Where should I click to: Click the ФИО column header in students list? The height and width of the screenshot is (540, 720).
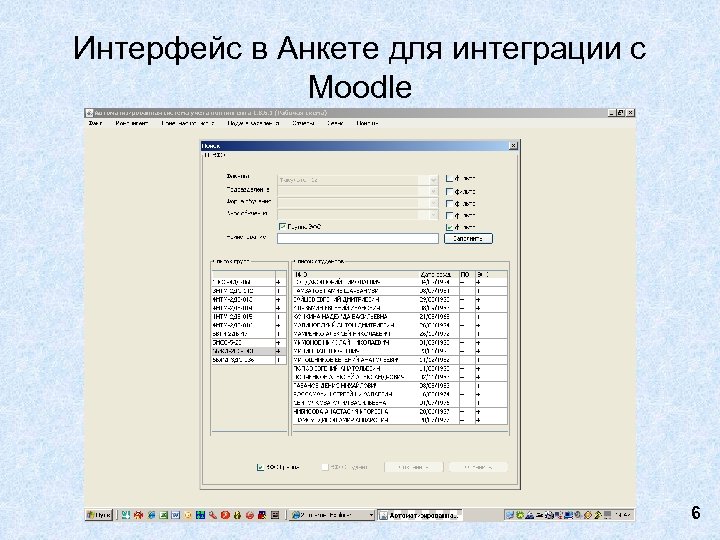[x=356, y=275]
